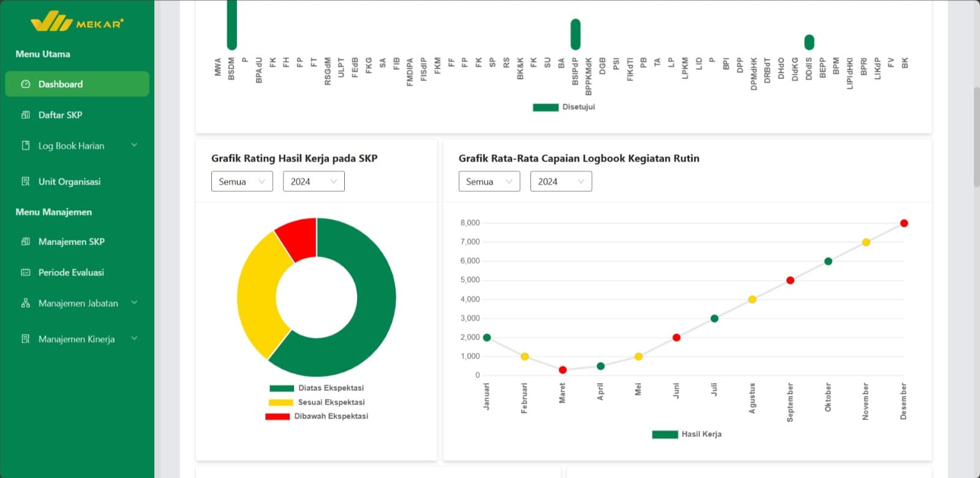Click the Unit Organisasi sidebar icon
Viewport: 980px width, 478px height.
[x=26, y=181]
